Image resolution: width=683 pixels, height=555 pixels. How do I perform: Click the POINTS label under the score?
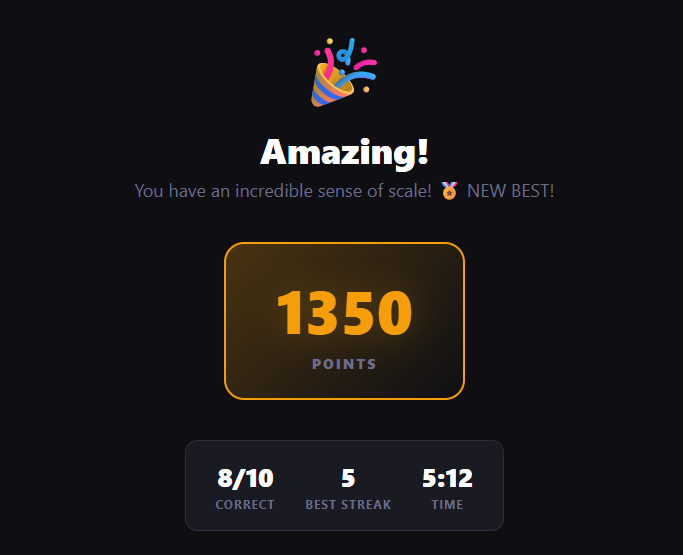point(344,364)
